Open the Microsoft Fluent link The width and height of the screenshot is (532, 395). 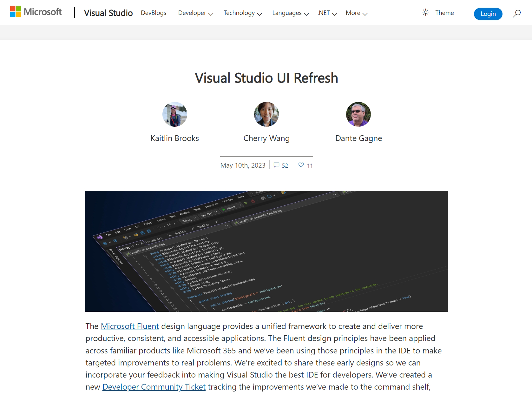click(129, 326)
